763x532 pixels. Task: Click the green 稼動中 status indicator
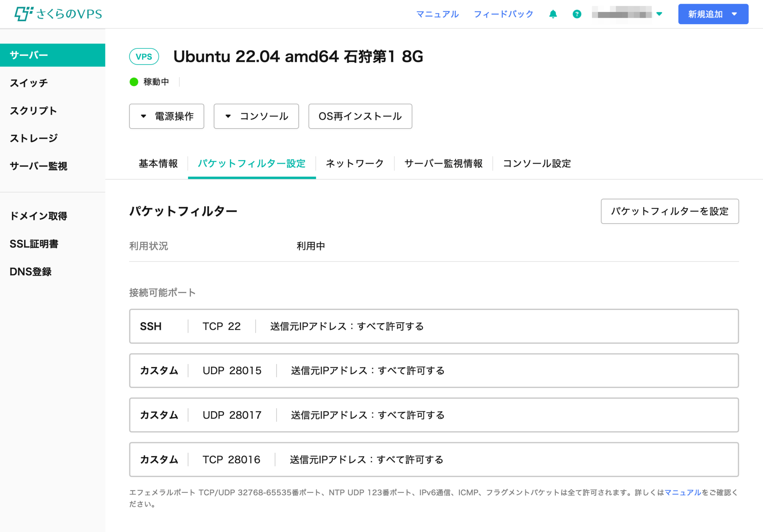[x=134, y=82]
